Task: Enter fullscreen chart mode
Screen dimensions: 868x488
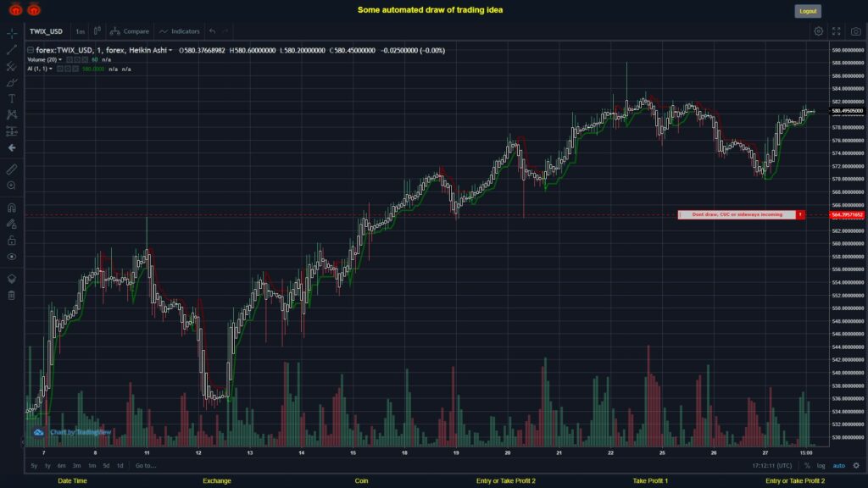Action: (837, 31)
